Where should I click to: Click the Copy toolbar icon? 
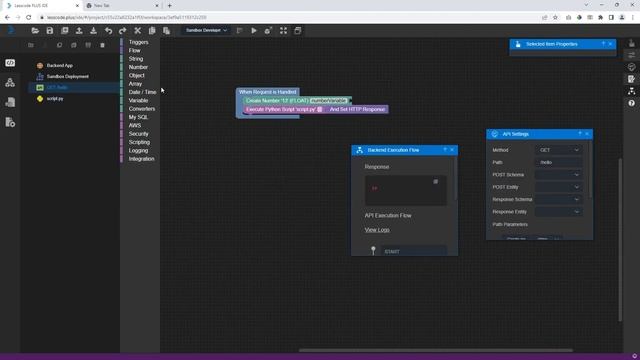point(152,31)
